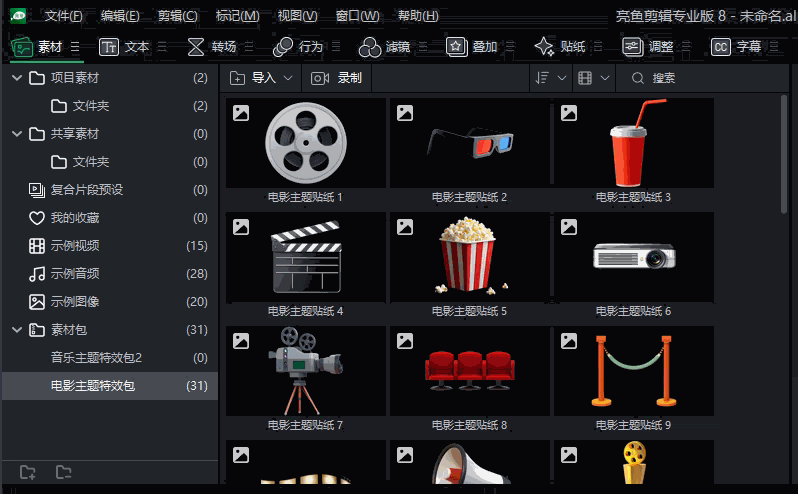Select 复合片段预设 in the sidebar

coord(110,190)
